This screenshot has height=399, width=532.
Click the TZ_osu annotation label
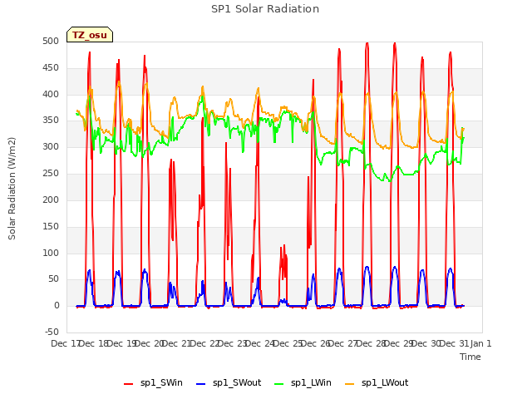[x=90, y=35]
